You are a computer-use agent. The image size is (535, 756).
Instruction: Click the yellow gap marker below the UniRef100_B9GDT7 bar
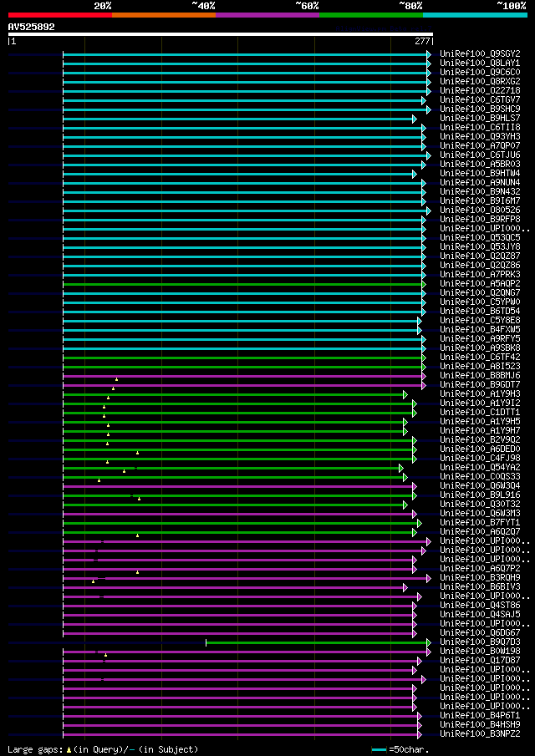pyautogui.click(x=114, y=388)
